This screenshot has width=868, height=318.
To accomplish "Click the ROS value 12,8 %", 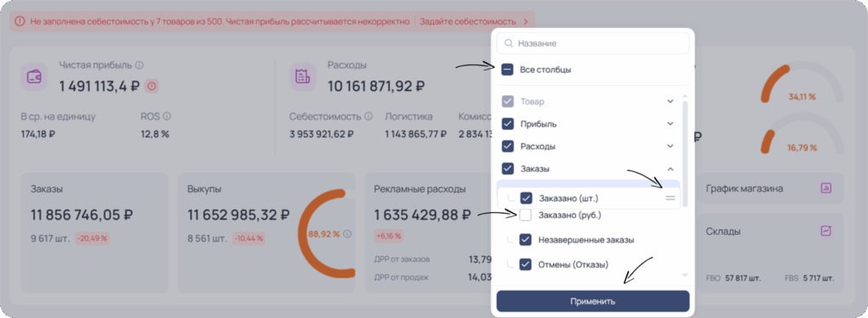I will [x=155, y=134].
